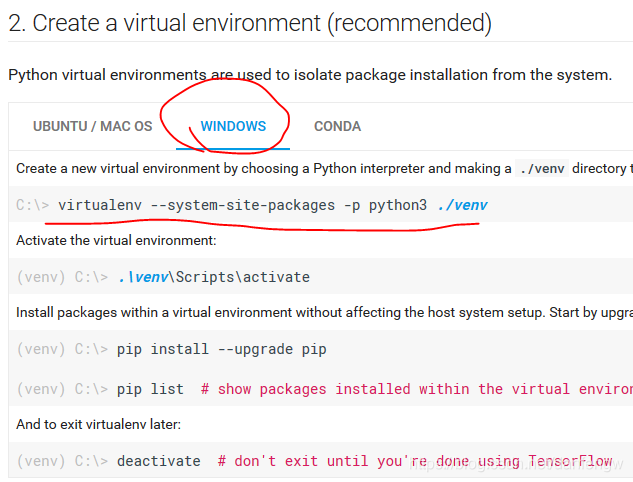
Task: Click the inline ./venv code snippet in description
Action: (542, 168)
